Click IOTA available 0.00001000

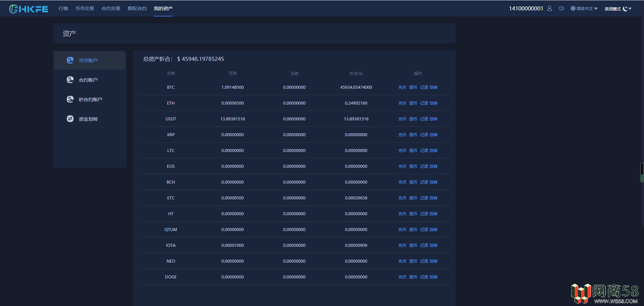tap(233, 245)
